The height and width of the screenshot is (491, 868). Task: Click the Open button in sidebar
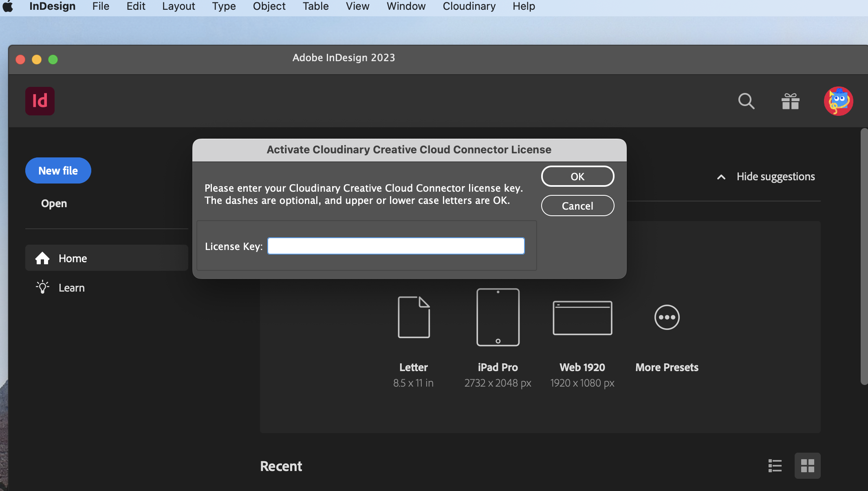pos(54,203)
